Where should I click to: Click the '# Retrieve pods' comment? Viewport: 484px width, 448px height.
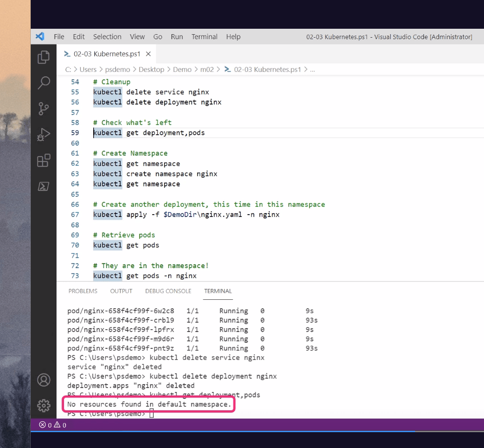124,235
